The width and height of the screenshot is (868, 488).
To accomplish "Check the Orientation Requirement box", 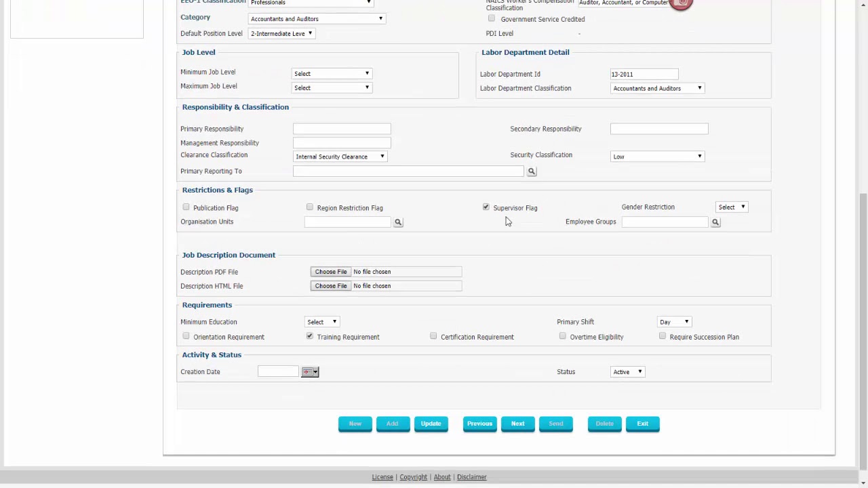I will pyautogui.click(x=186, y=336).
